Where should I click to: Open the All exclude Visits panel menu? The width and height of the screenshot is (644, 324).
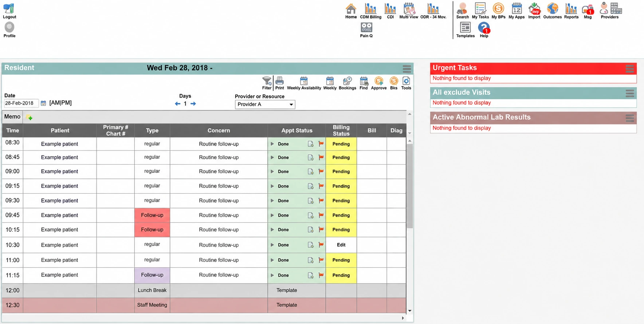(630, 93)
